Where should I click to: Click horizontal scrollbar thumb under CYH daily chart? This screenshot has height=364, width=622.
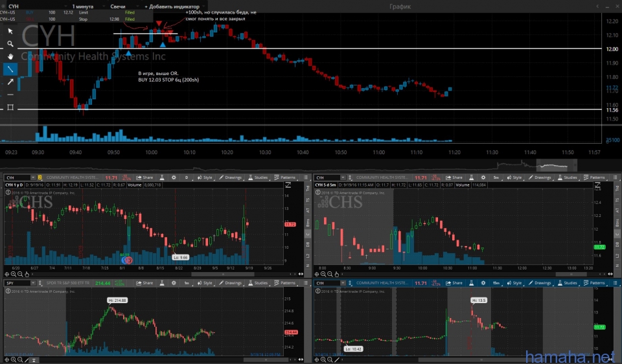click(223, 275)
